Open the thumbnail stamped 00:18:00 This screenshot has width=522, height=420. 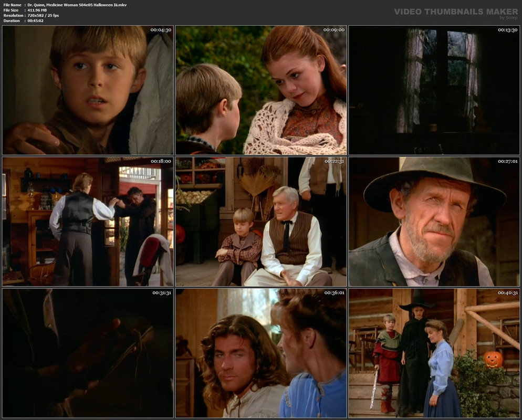(88, 222)
